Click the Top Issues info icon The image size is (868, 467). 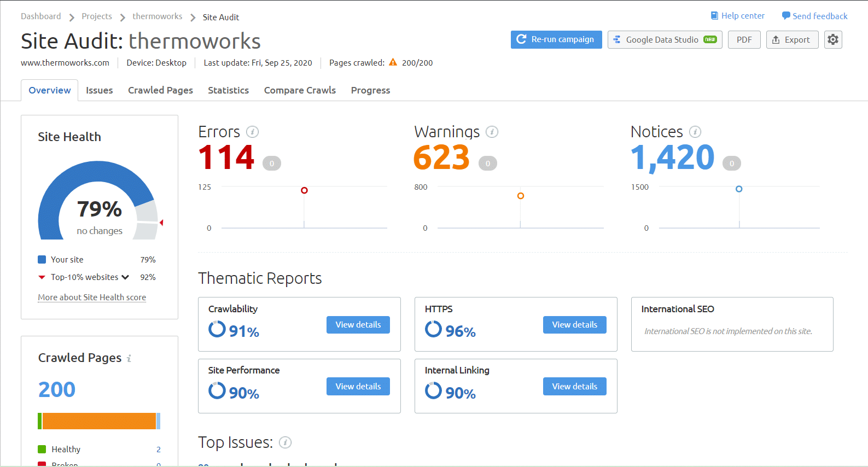pyautogui.click(x=285, y=442)
